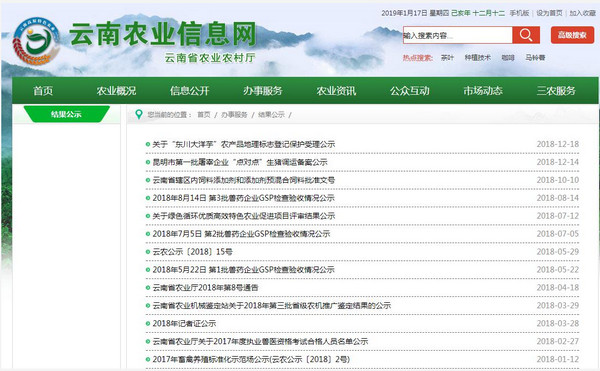Image resolution: width=600 pixels, height=371 pixels.
Task: Open 2018年8月14日 第3批兽药企业GSP notice
Action: point(243,198)
